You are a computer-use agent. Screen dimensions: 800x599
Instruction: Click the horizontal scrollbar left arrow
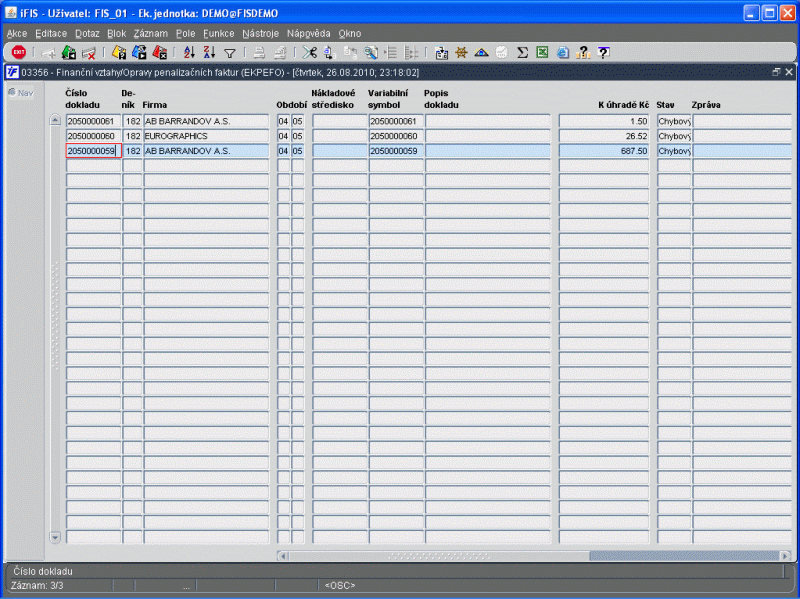[x=283, y=556]
